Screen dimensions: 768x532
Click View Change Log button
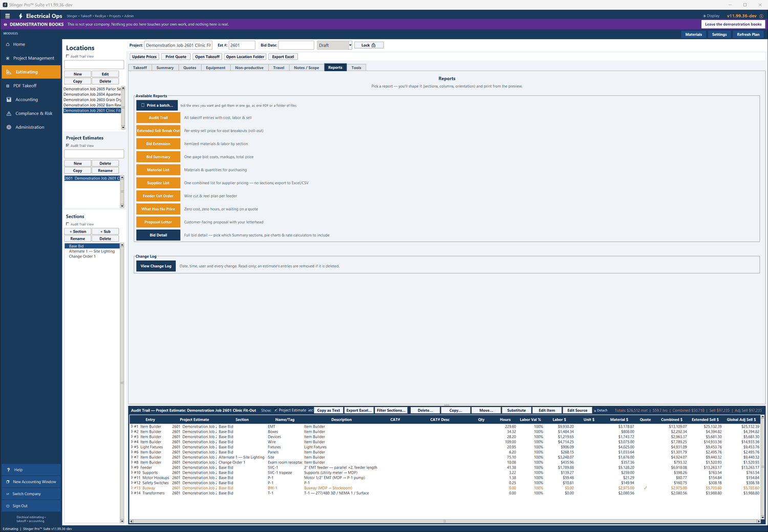pos(156,266)
